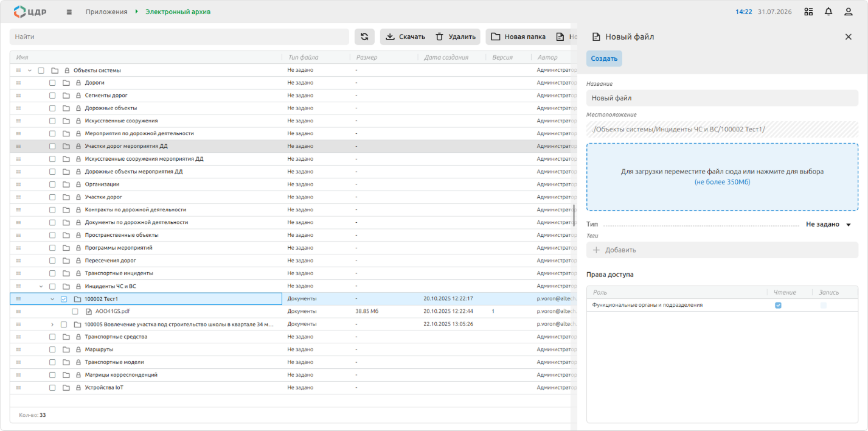Click the folder icon of Устройства IoT
The width and height of the screenshot is (868, 431).
click(x=66, y=388)
